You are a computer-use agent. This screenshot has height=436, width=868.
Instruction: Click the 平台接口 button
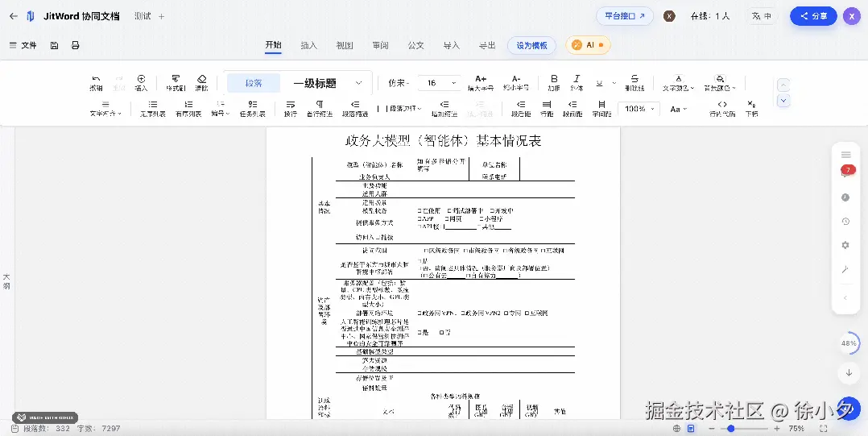pyautogui.click(x=625, y=16)
